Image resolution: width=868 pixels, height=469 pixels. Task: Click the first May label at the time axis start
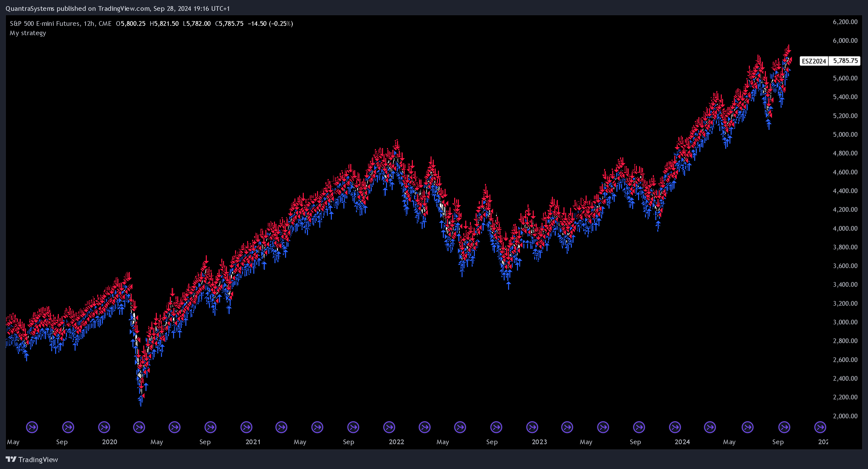(x=13, y=442)
